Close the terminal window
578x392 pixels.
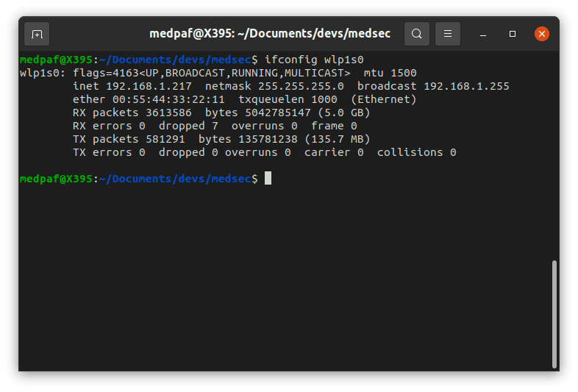tap(541, 34)
